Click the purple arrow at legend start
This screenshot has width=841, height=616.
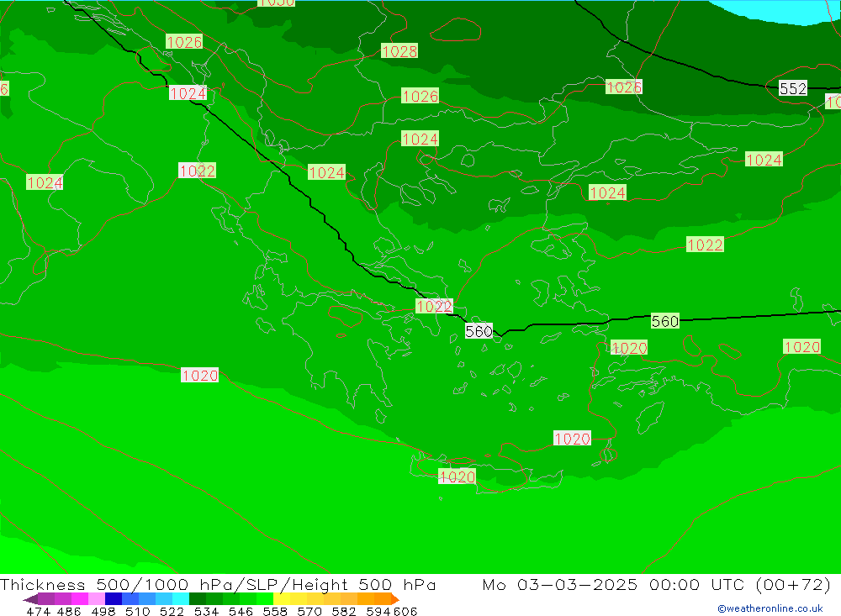(x=30, y=599)
